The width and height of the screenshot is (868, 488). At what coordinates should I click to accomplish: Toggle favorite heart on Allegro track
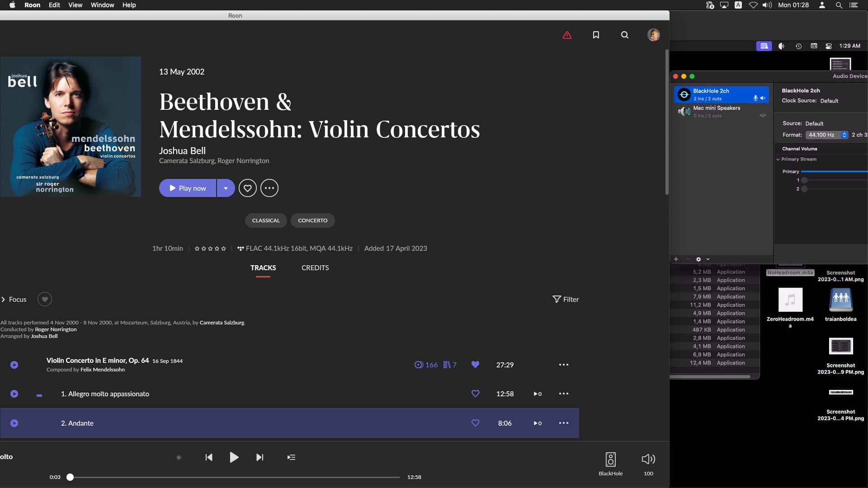point(475,394)
